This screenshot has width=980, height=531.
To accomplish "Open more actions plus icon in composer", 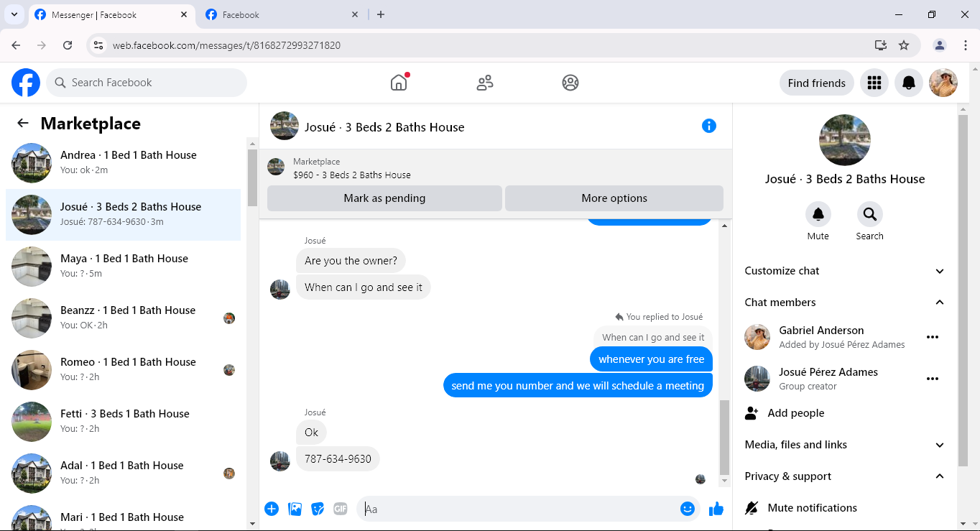I will pos(272,509).
